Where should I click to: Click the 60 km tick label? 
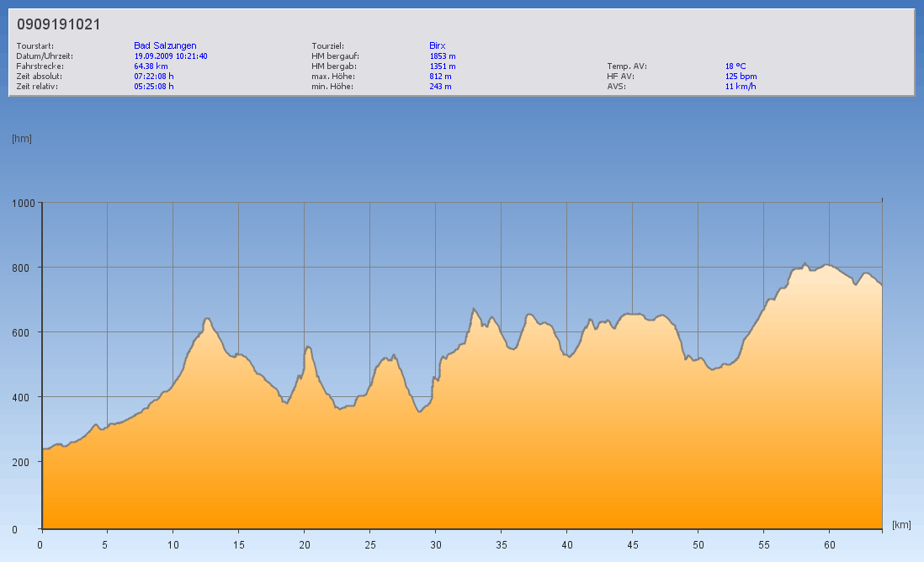click(x=830, y=544)
